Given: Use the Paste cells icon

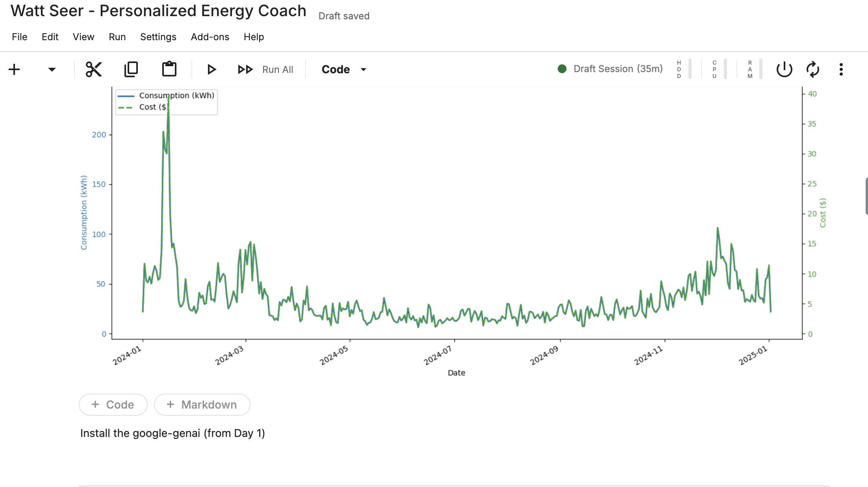Looking at the screenshot, I should pyautogui.click(x=169, y=69).
